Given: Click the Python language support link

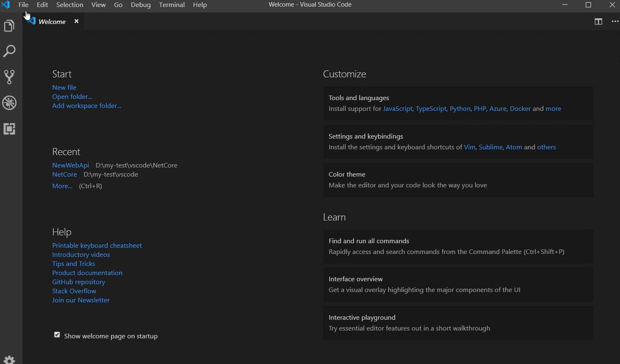Looking at the screenshot, I should 460,108.
